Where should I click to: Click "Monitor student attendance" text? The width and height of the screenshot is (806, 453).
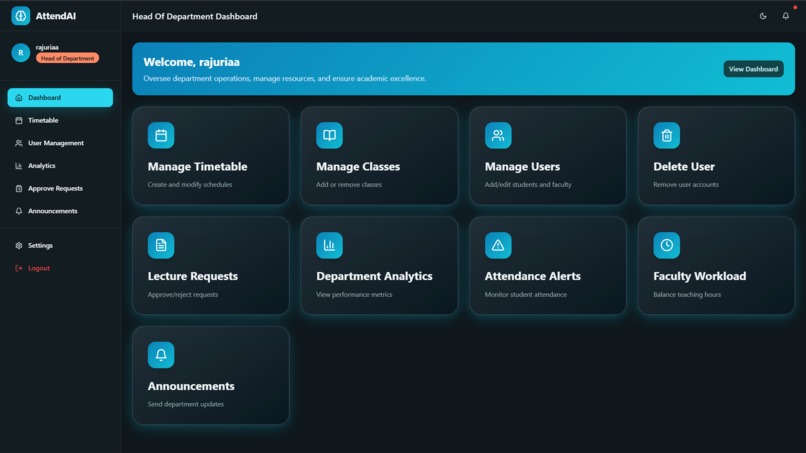coord(526,295)
